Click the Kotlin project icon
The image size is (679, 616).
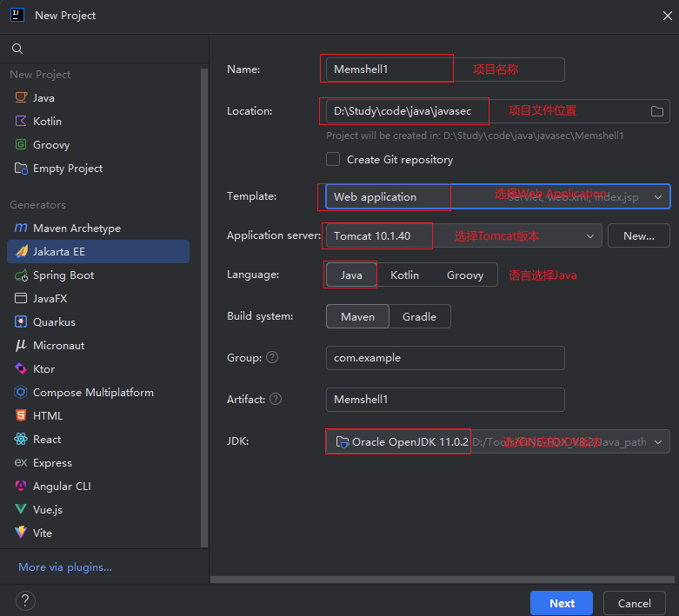(x=21, y=121)
